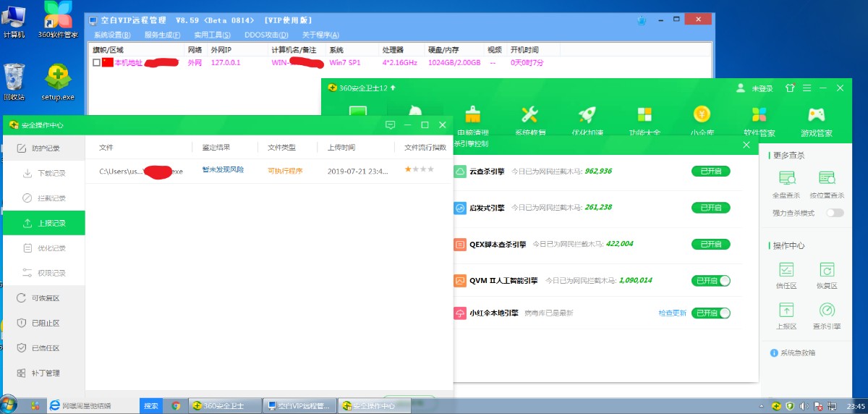Open the 实用工具(S) menu
Image resolution: width=868 pixels, height=414 pixels.
(213, 35)
